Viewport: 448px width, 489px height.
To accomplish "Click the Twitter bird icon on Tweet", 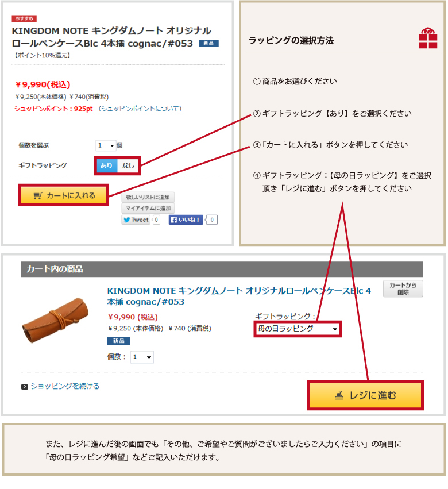I will tap(126, 220).
